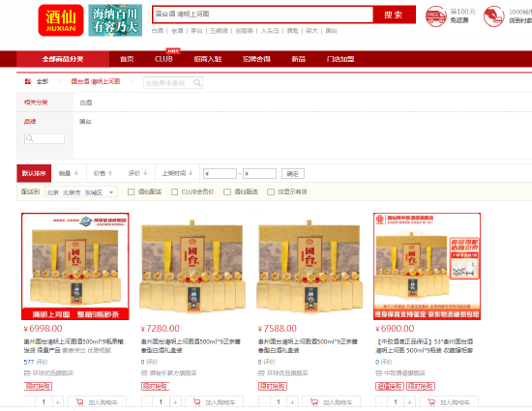Sort results by reviews
Screen dimensions: 532x411
tap(137, 173)
